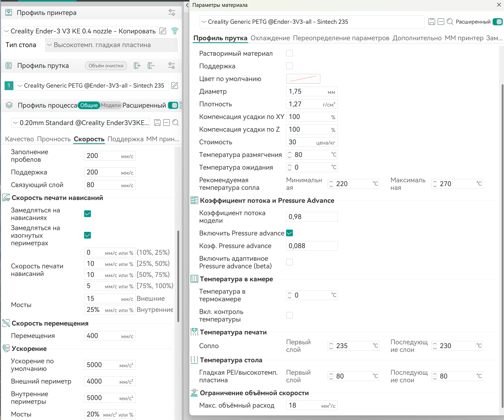Disable Pressure advance checkbox
The image size is (504, 420).
pos(289,233)
